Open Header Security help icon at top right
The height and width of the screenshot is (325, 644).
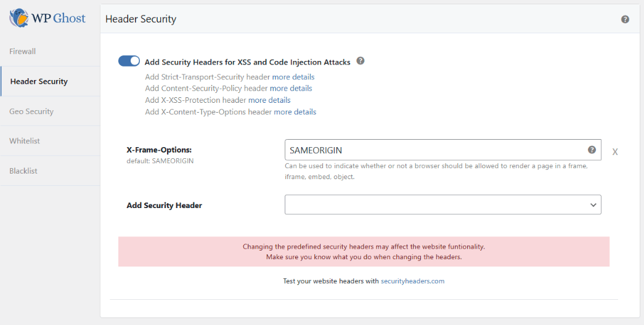click(625, 19)
